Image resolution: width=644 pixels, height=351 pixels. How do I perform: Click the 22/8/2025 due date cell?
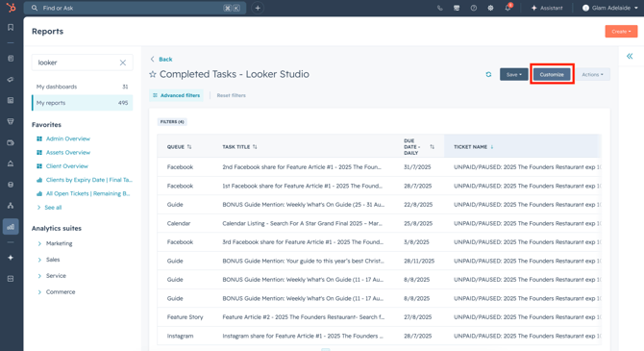tap(418, 205)
